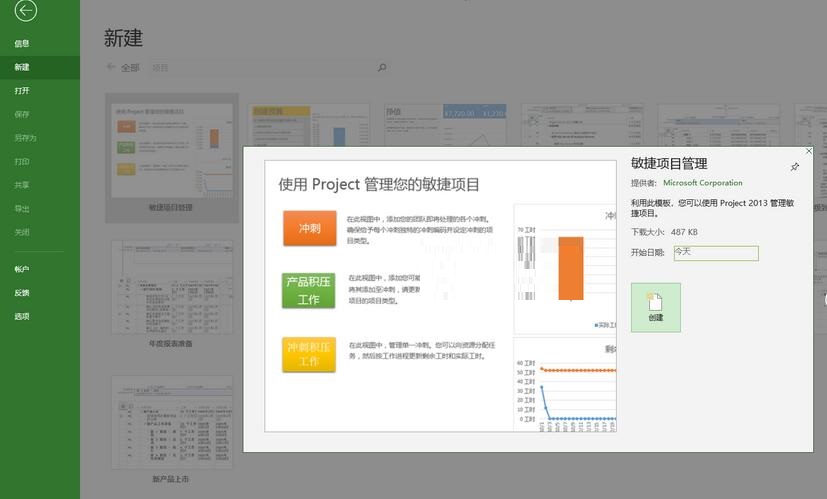
Task: Pin the 敏捷项目管理 template
Action: point(795,167)
